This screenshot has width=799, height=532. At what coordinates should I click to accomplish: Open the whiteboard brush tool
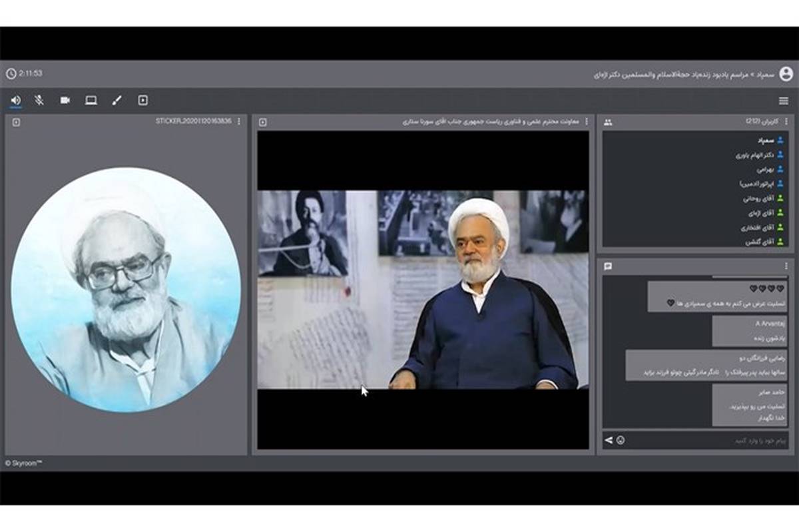(x=117, y=101)
